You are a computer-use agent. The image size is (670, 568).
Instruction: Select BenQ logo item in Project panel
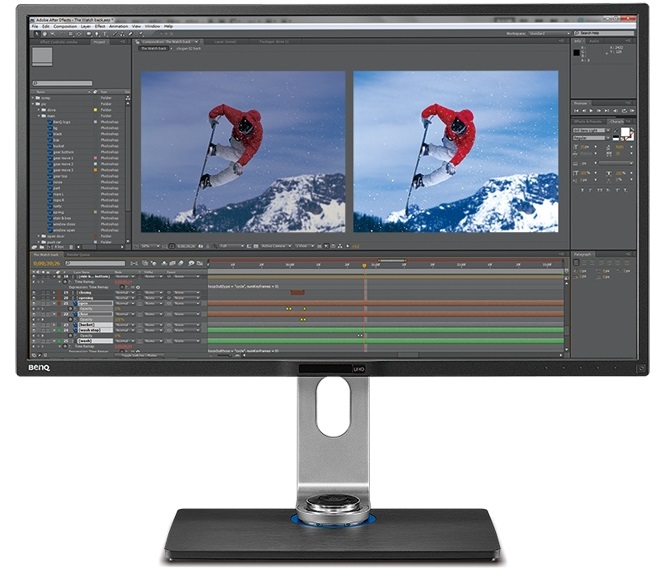click(60, 122)
